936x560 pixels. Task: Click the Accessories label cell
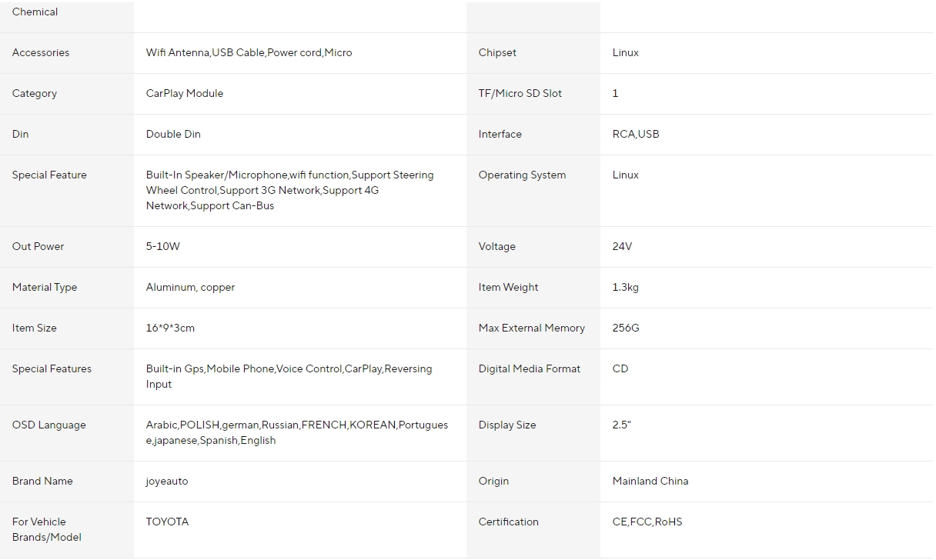tap(67, 53)
